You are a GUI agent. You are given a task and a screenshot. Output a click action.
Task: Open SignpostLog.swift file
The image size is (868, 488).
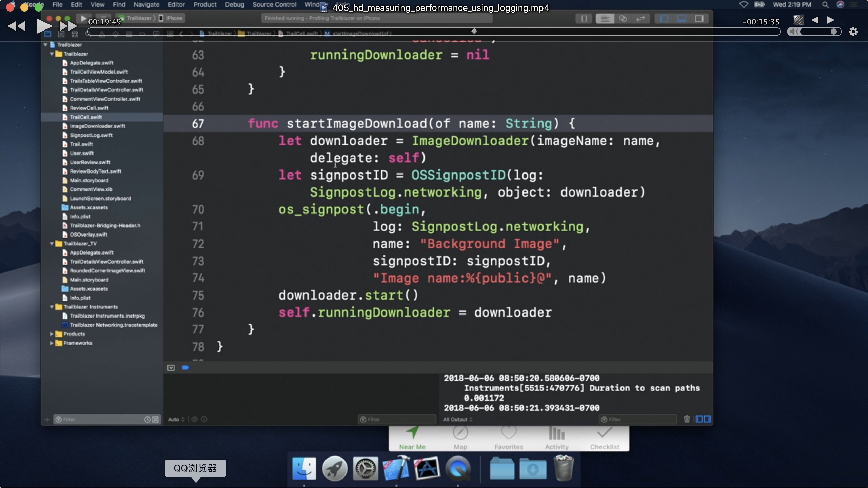[x=91, y=135]
